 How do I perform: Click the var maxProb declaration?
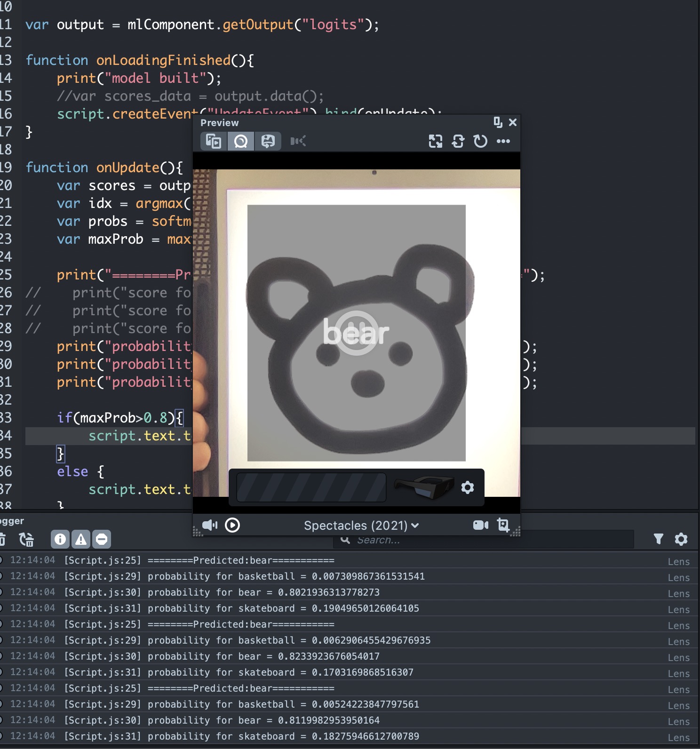tap(124, 239)
